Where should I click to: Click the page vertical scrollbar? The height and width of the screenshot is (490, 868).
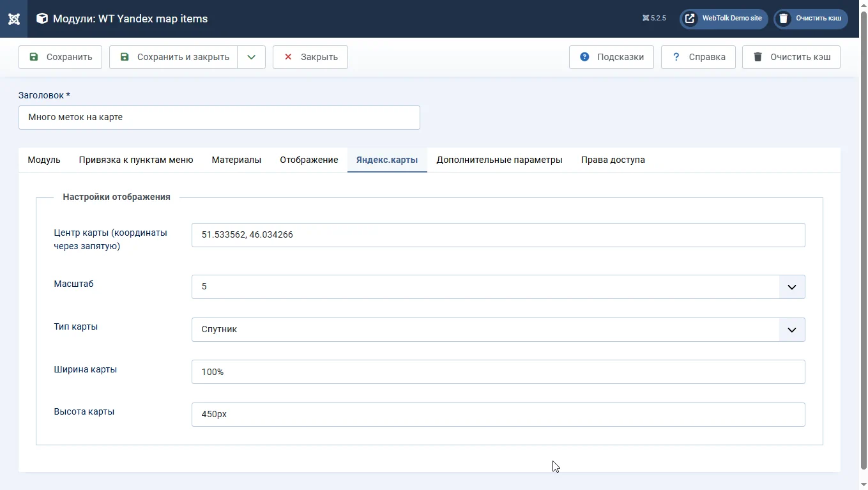[864, 240]
